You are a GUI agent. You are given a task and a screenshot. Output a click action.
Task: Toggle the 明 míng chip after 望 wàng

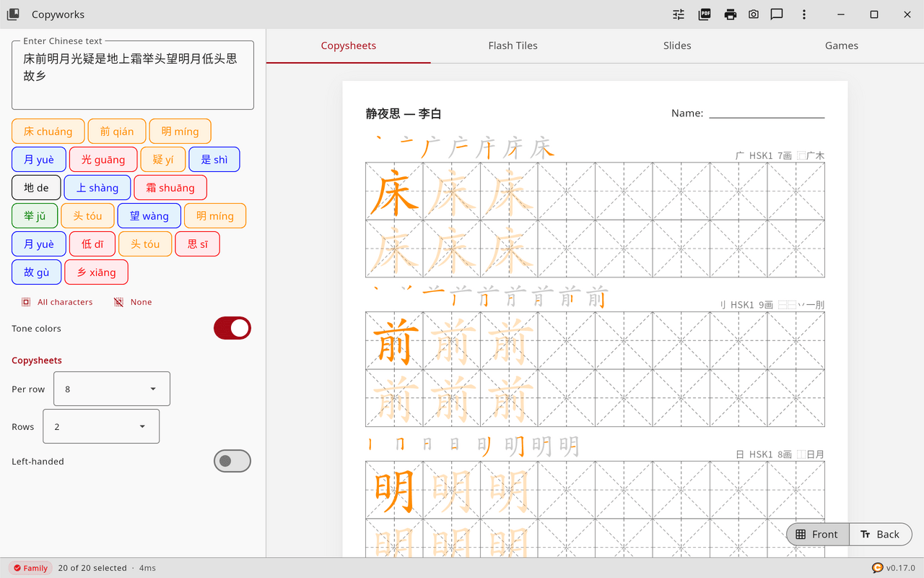tap(215, 216)
